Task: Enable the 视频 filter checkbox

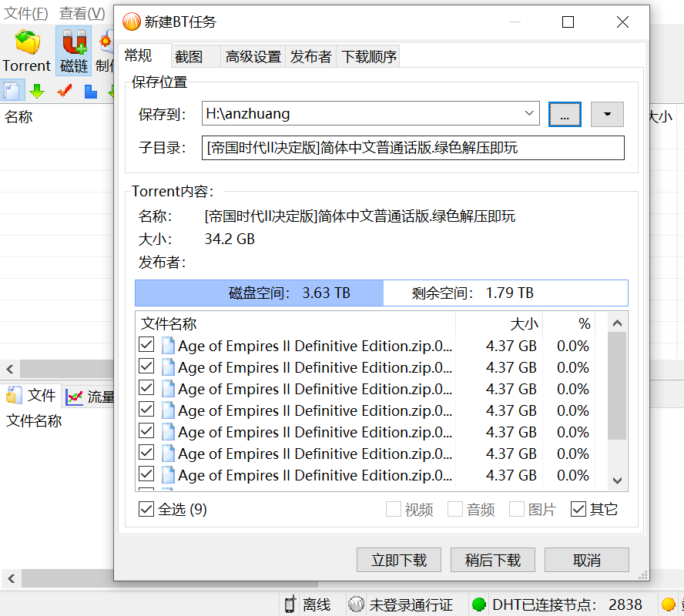Action: point(393,509)
